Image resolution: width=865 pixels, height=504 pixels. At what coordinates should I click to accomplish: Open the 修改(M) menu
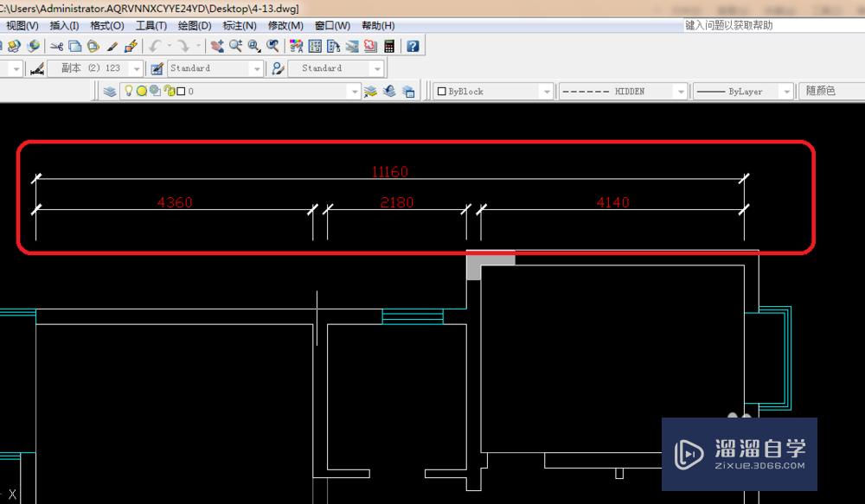tap(285, 25)
